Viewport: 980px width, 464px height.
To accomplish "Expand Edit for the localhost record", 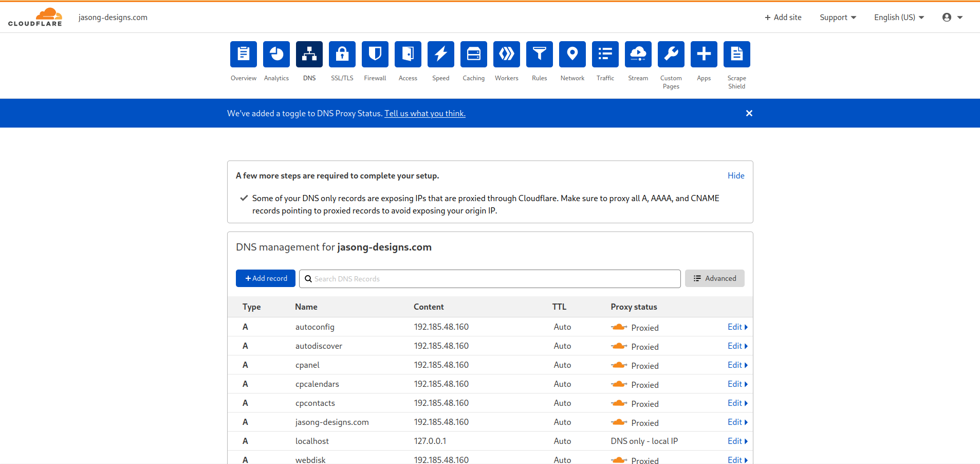I will 737,441.
